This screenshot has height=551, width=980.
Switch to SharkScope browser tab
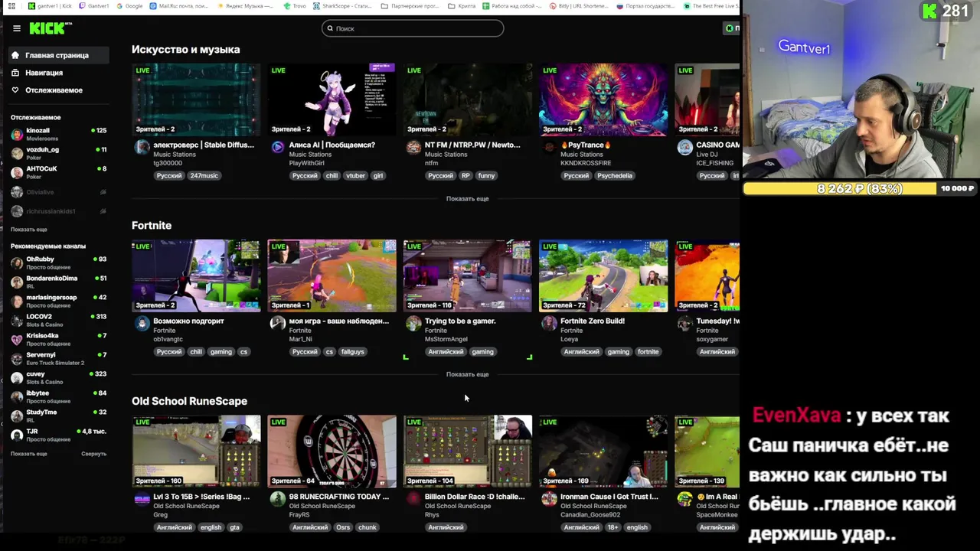click(x=341, y=6)
